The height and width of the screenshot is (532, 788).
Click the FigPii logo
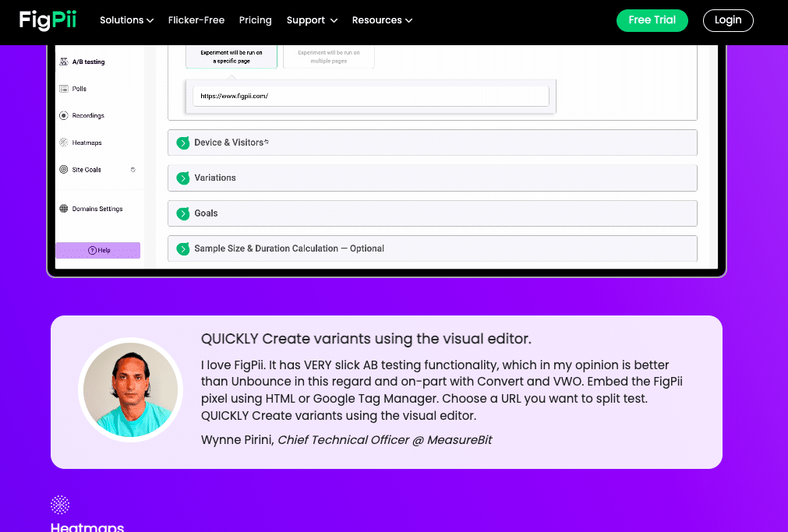48,20
